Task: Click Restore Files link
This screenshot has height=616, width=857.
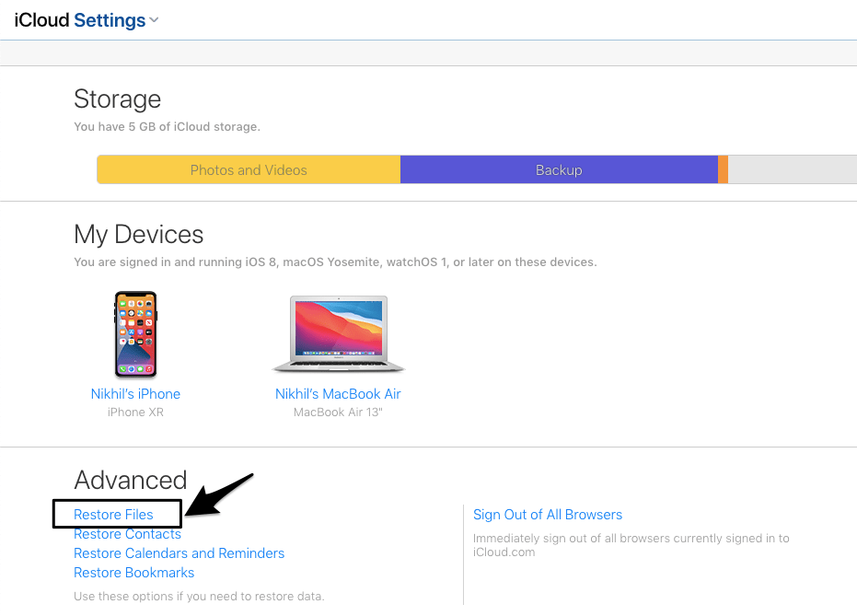Action: [114, 515]
